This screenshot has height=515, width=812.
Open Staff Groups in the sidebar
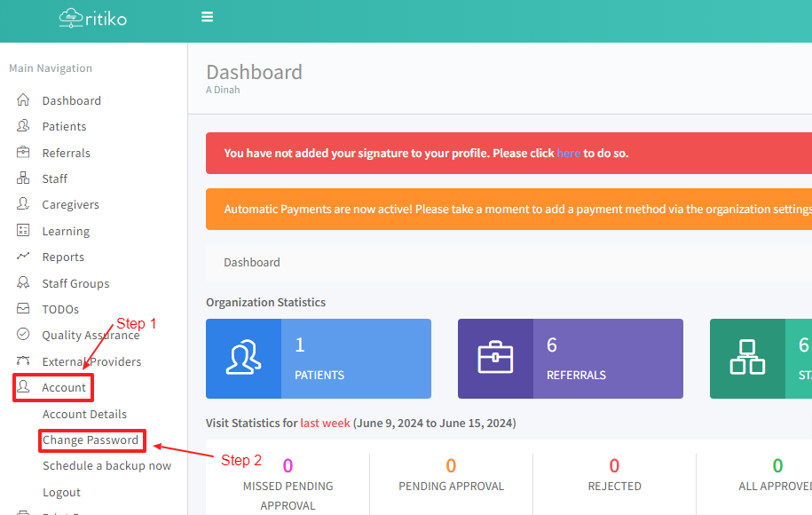pos(75,283)
